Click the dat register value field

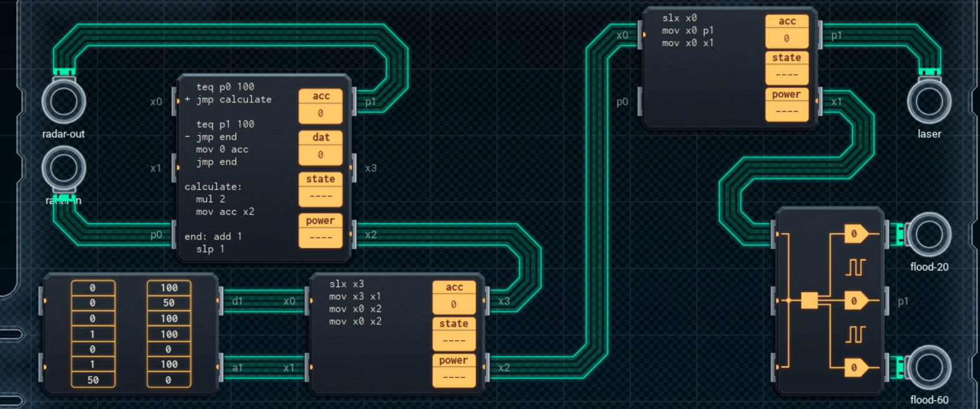tap(320, 154)
